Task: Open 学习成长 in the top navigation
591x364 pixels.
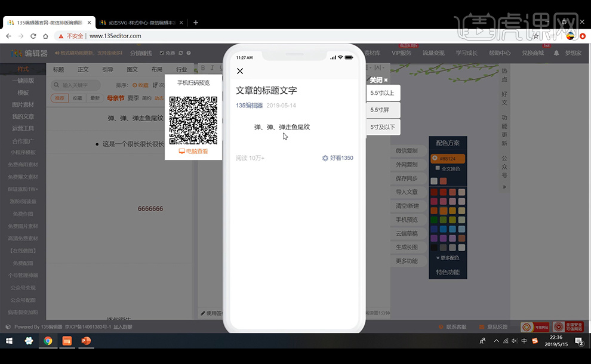Action: coord(467,53)
